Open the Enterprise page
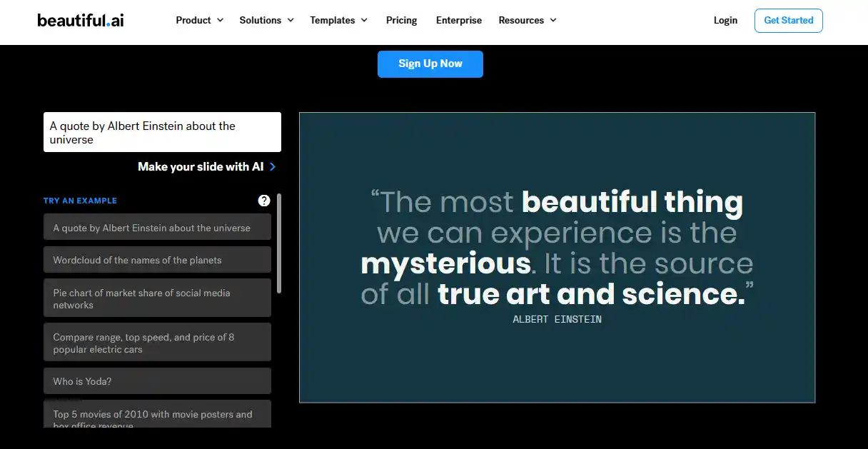The width and height of the screenshot is (868, 449). click(x=459, y=20)
